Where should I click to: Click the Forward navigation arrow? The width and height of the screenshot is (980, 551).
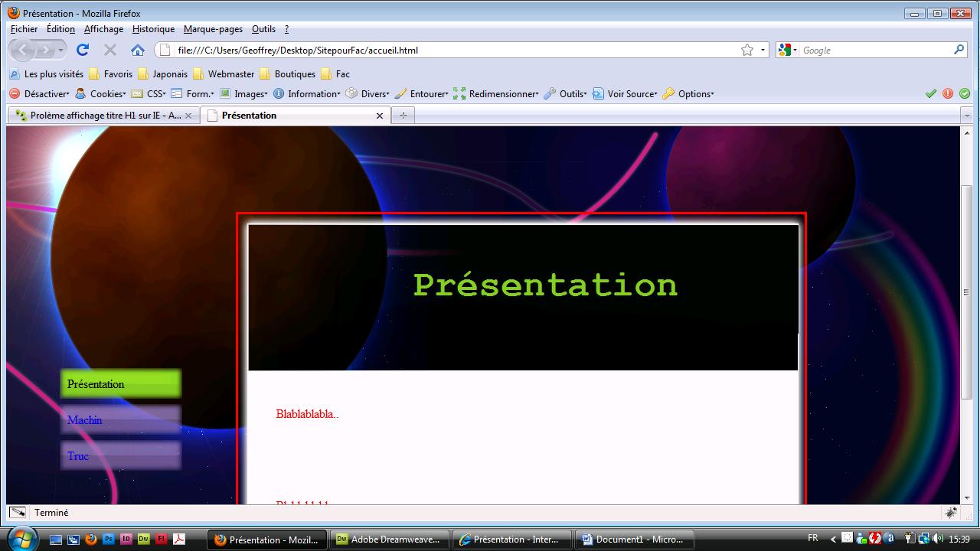click(47, 50)
